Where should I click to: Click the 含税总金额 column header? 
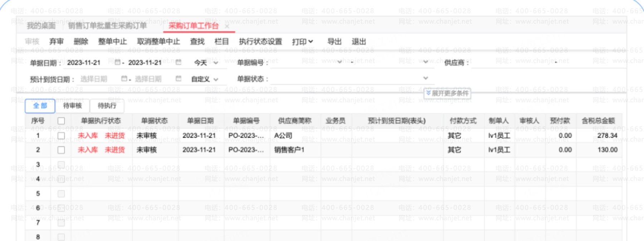tap(598, 121)
